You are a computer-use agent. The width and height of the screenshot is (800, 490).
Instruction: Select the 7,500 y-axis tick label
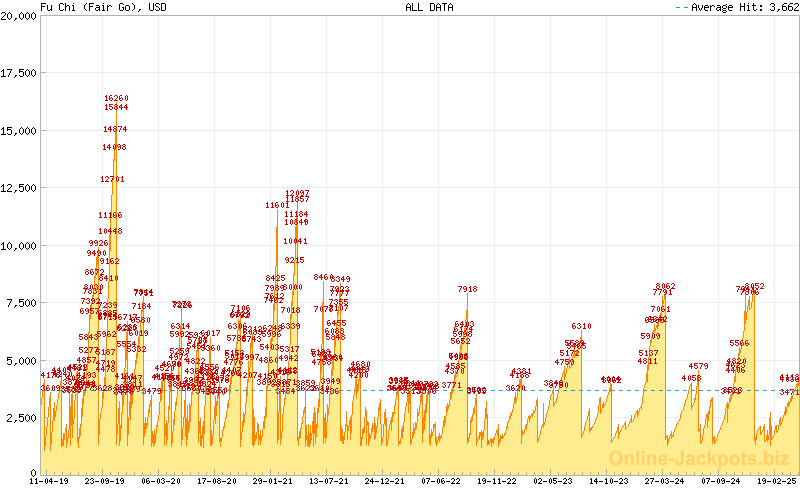click(x=22, y=303)
